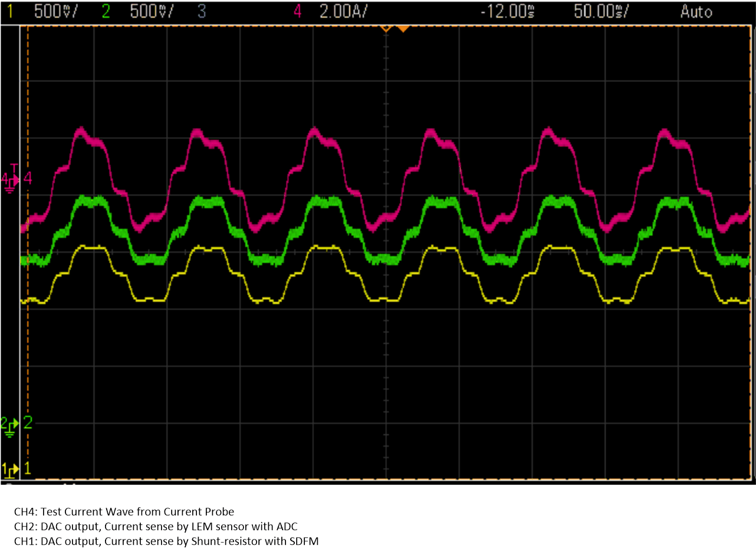Click the small green marker at CH2 trace start
The image size is (756, 549).
pos(24,260)
